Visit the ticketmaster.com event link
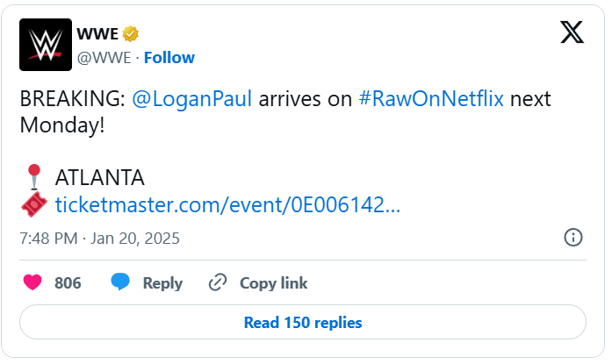 227,205
